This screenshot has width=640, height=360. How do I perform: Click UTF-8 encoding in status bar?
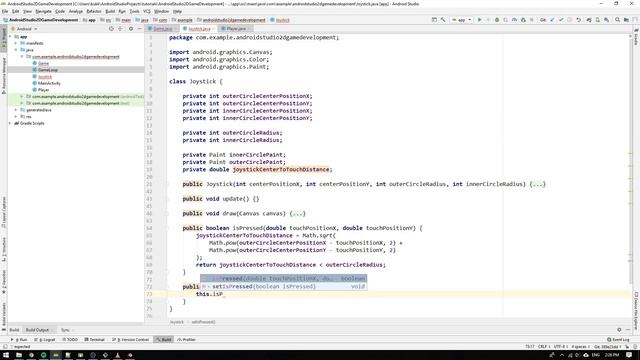560,347
